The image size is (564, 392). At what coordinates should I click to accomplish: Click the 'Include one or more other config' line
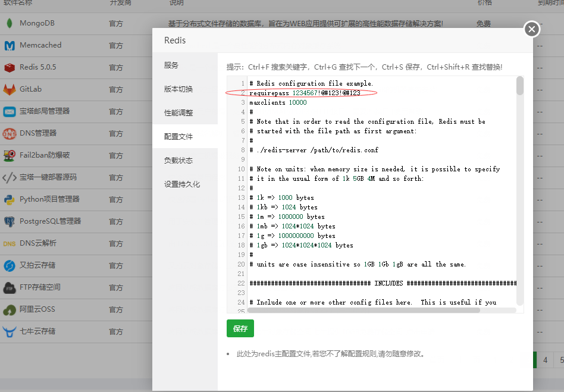tap(372, 302)
